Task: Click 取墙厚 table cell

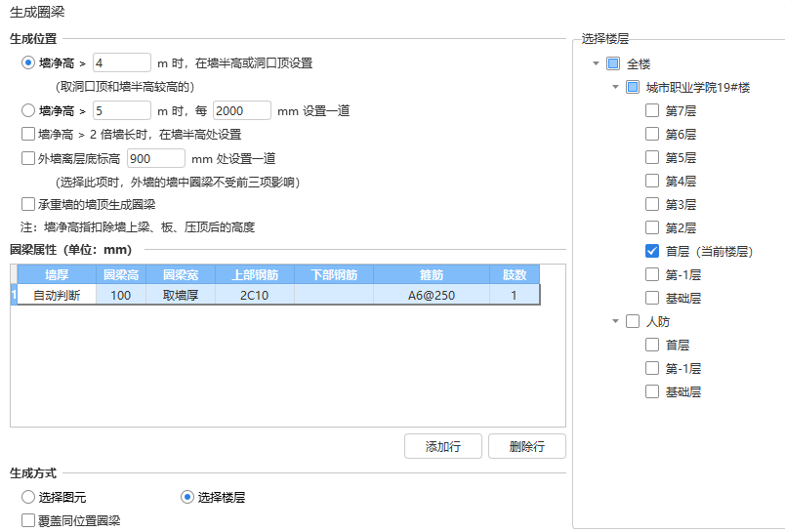Action: (x=181, y=295)
